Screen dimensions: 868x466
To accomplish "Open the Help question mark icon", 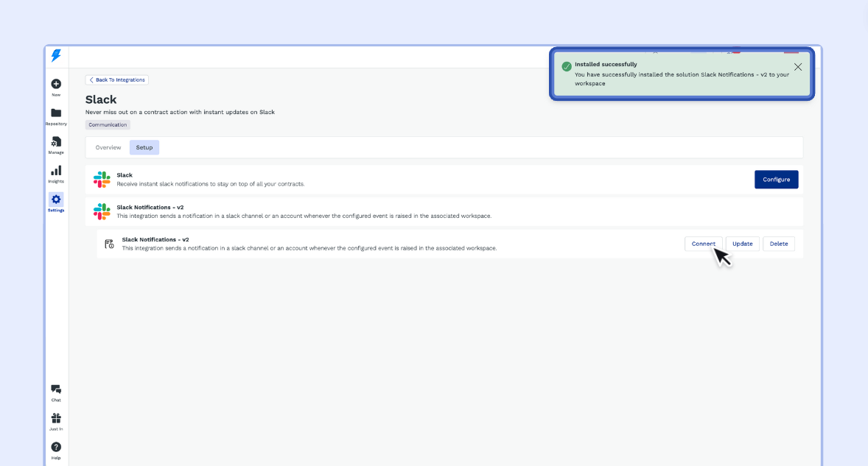I will coord(56,447).
